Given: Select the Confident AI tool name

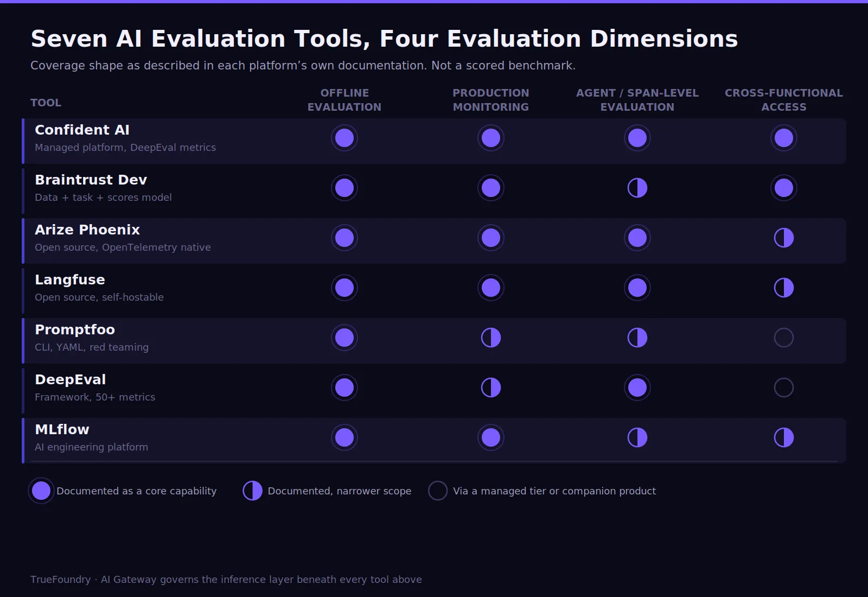Looking at the screenshot, I should point(82,130).
